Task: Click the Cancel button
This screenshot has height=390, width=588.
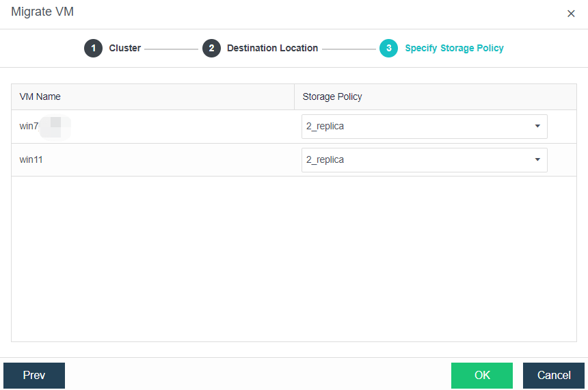Action: [x=554, y=376]
